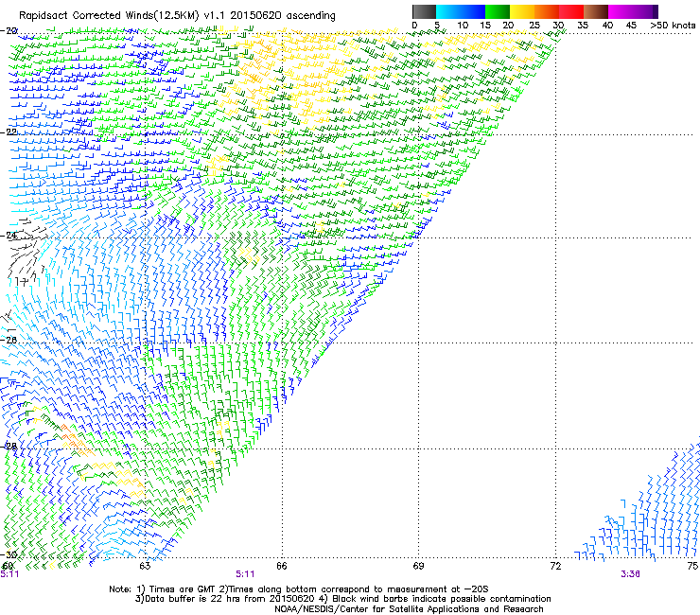This screenshot has width=700, height=615.
Task: Click the '3:38' purple time stamp
Action: tap(630, 574)
